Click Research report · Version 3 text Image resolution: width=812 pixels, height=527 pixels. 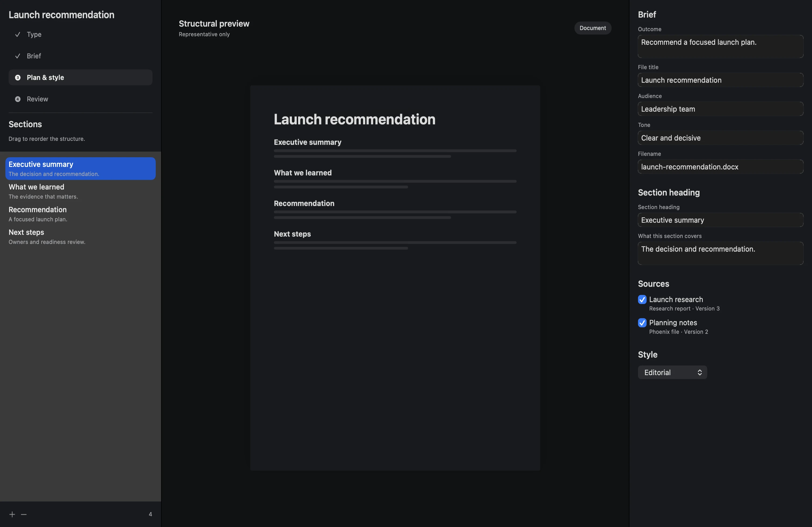tap(684, 309)
